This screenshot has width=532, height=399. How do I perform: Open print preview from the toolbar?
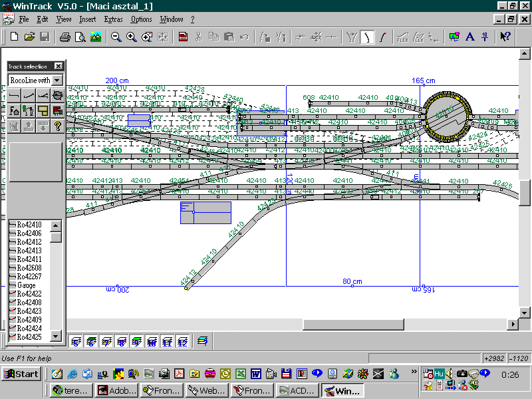80,37
